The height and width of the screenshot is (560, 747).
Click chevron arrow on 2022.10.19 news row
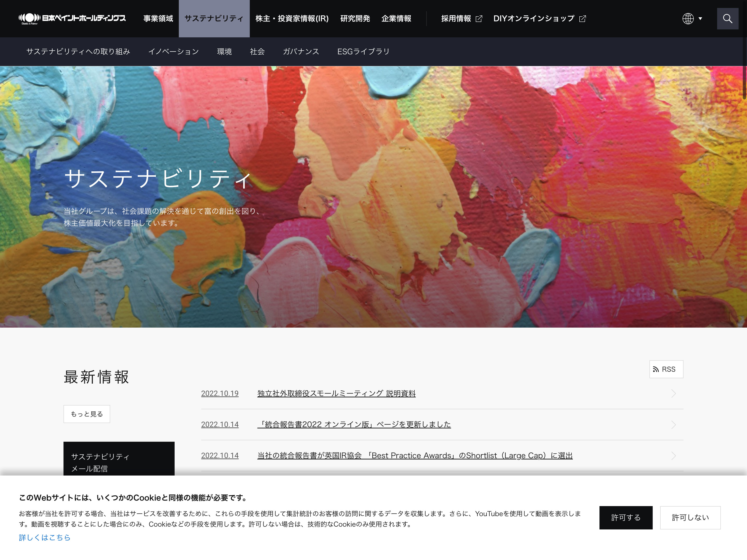tap(673, 394)
